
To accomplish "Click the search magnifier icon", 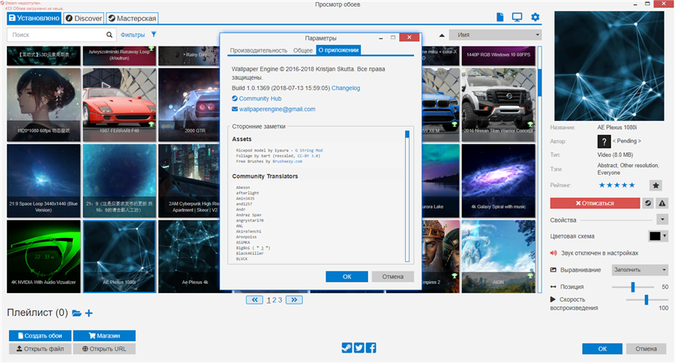I will click(x=109, y=35).
